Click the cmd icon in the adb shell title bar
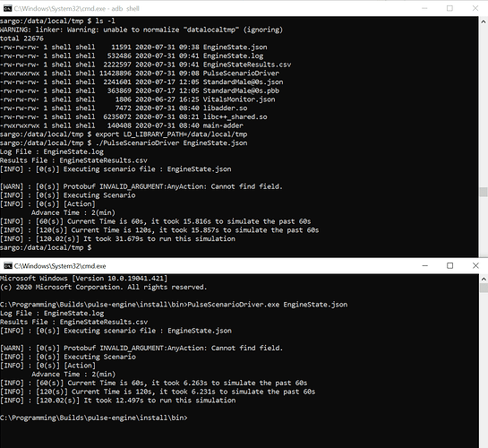This screenshot has height=448, width=488. click(x=7, y=8)
